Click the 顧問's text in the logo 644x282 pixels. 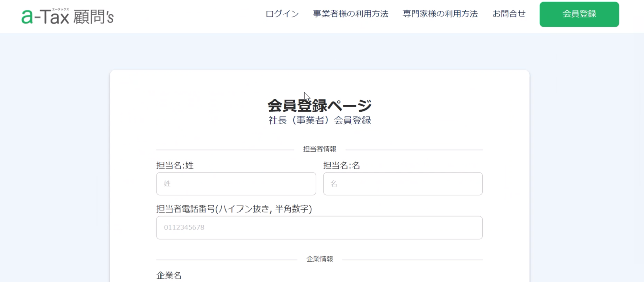[x=93, y=17]
